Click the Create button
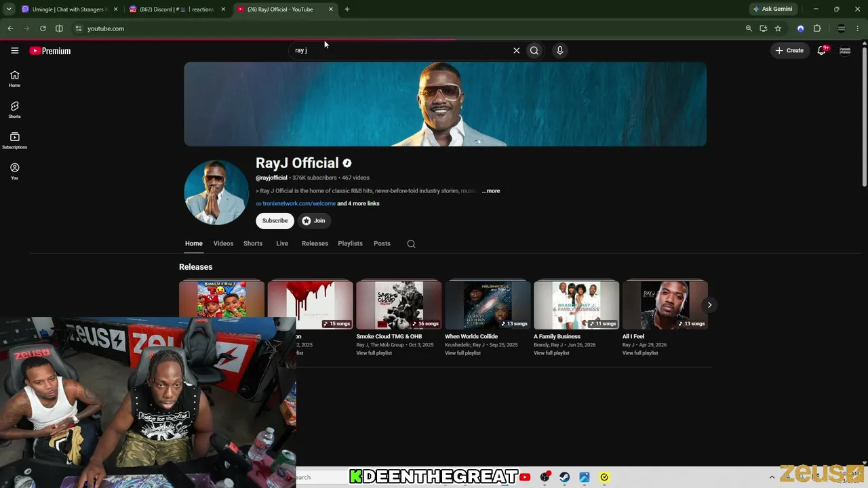The height and width of the screenshot is (488, 868). 789,50
